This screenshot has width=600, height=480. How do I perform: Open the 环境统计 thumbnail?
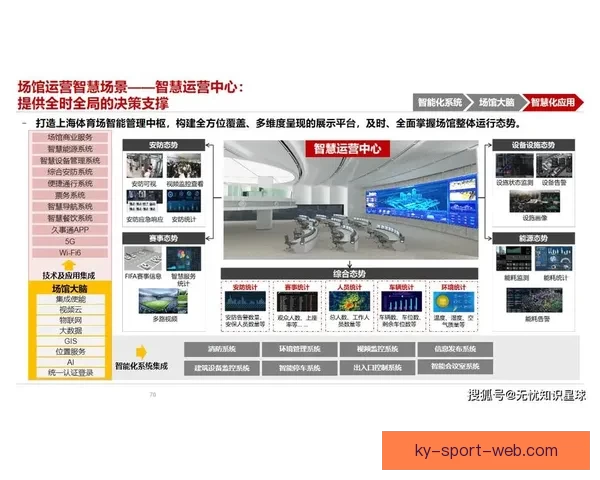tap(453, 302)
